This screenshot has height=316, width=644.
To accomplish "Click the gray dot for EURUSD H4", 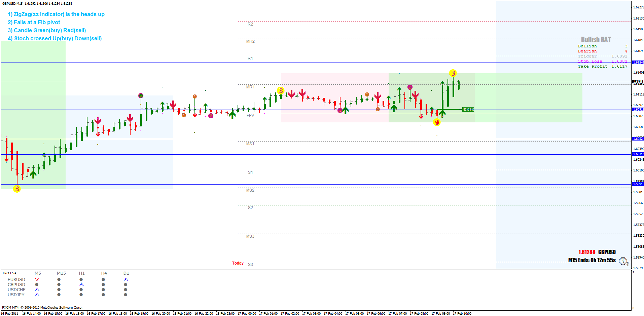I will pyautogui.click(x=103, y=279).
